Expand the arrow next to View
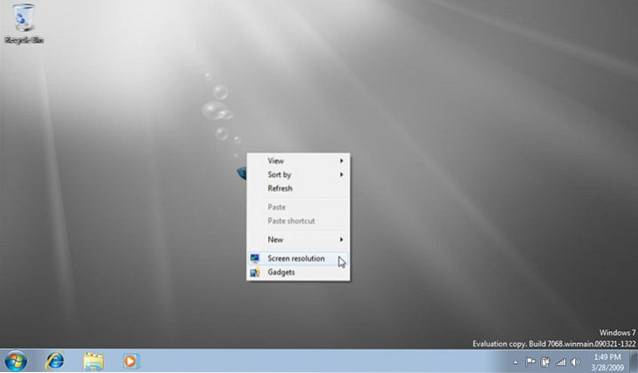 coord(341,161)
